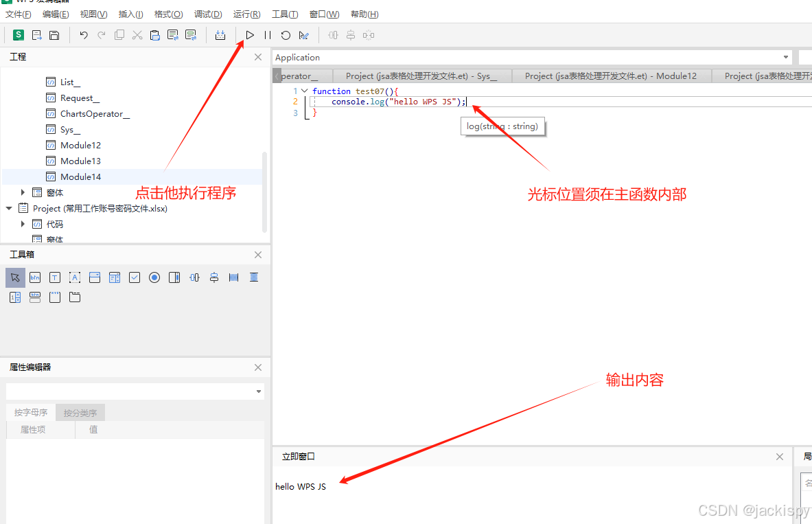This screenshot has width=812, height=524.
Task: Open the property editor object dropdown
Action: 258,391
